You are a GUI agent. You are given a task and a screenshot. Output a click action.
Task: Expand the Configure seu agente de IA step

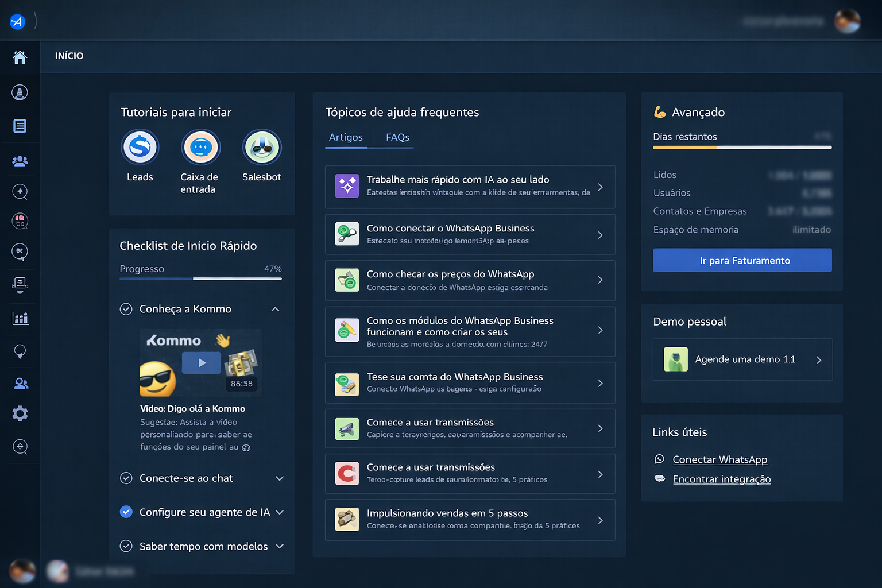tap(280, 512)
